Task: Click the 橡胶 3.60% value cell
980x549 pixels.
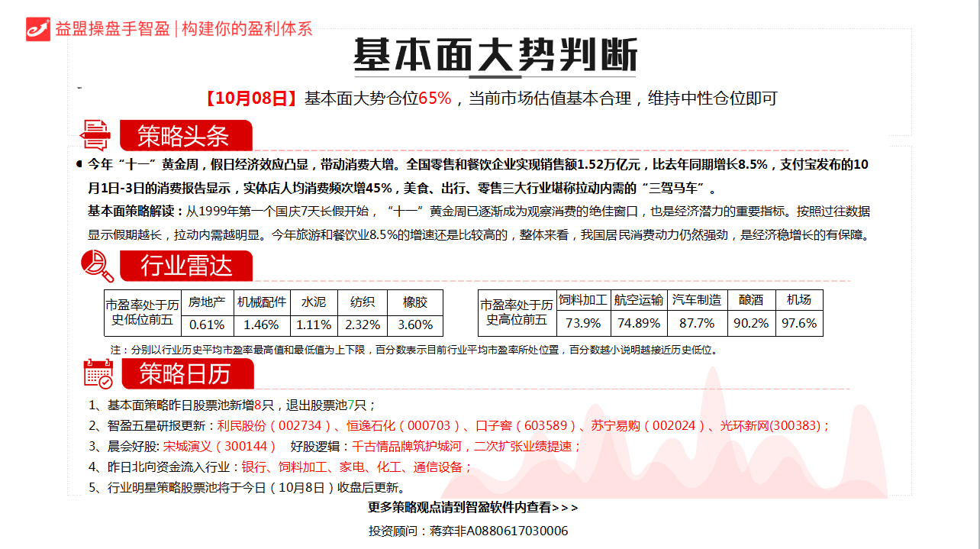Action: point(415,325)
